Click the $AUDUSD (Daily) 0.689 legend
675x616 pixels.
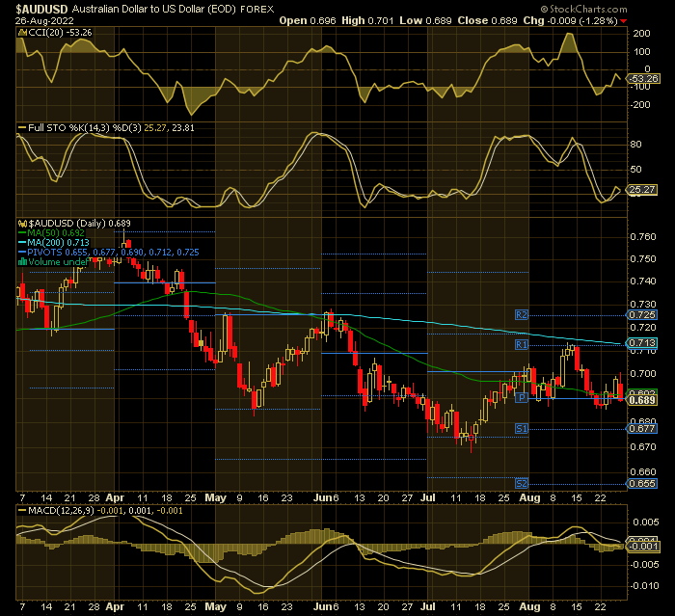(79, 224)
